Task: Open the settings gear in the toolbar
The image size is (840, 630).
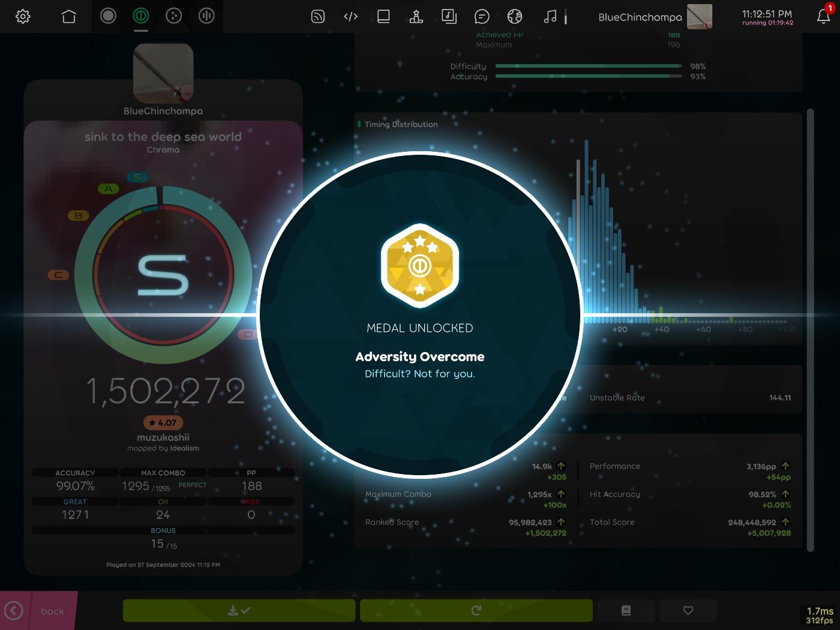Action: [x=23, y=16]
